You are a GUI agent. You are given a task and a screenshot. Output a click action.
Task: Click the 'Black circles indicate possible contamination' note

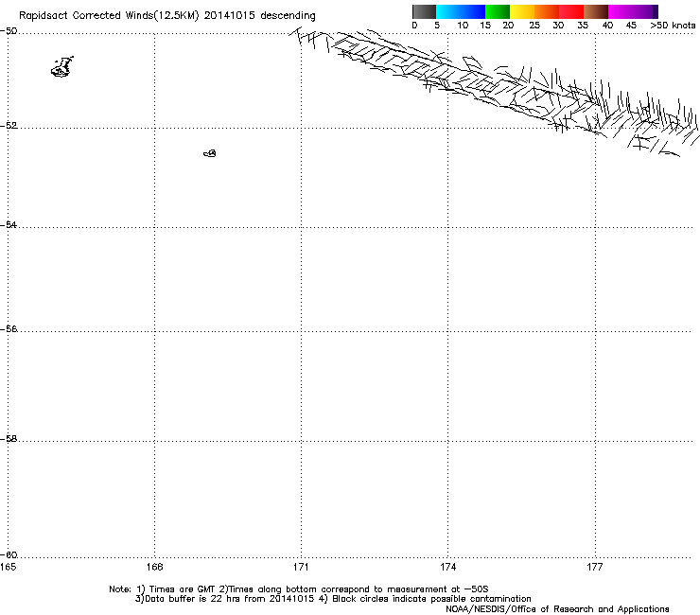[431, 599]
